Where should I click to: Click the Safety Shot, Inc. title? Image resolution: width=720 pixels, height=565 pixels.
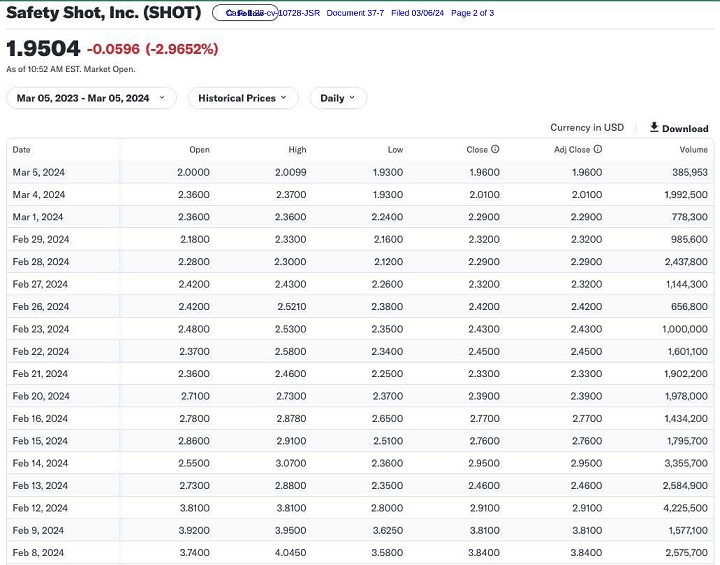[104, 14]
